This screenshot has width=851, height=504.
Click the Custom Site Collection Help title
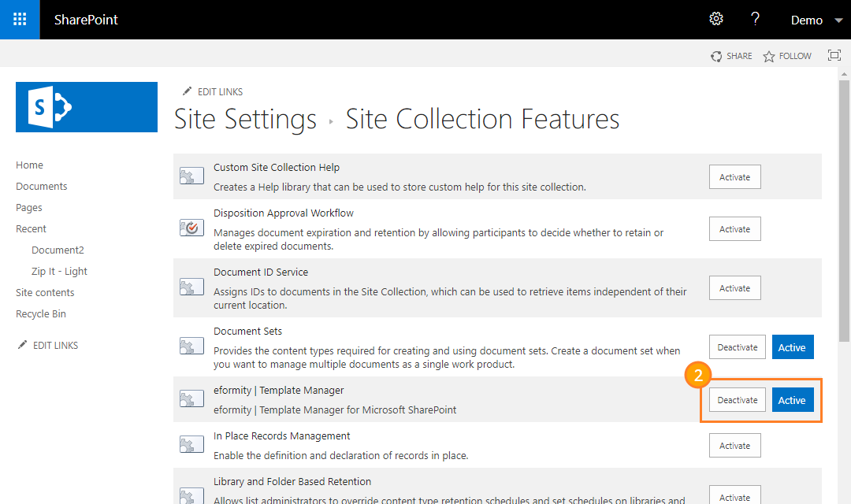click(x=277, y=167)
